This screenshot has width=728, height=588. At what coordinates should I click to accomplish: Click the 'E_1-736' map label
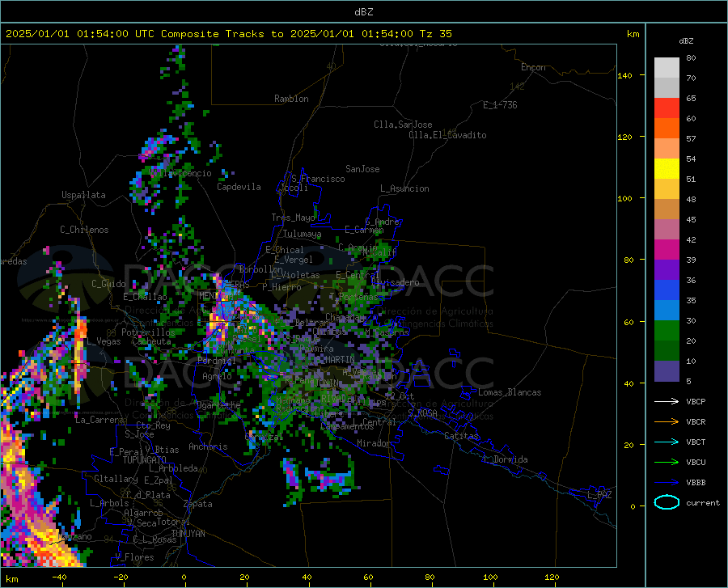click(x=500, y=105)
